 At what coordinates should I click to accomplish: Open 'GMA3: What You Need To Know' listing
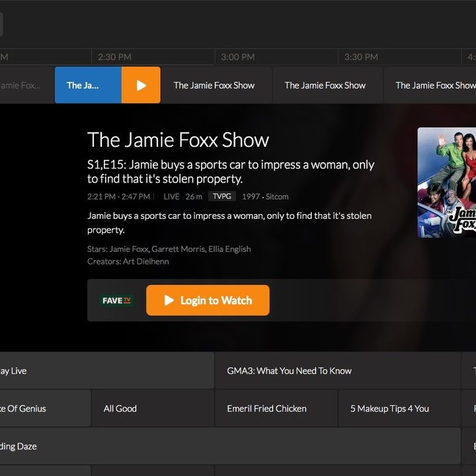click(x=338, y=371)
